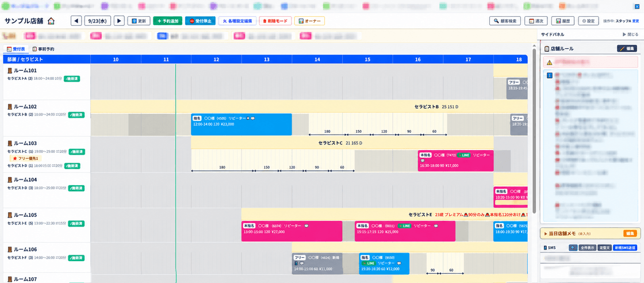Click the message icon on the 13:00-15:00 reservation
The height and width of the screenshot is (283, 644).
click(306, 226)
